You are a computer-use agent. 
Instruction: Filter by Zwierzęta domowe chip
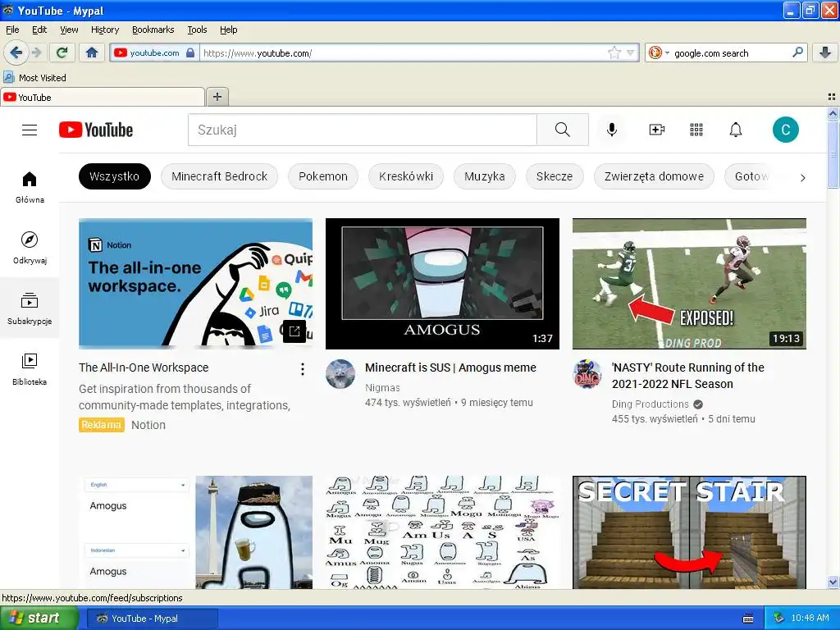pyautogui.click(x=654, y=176)
